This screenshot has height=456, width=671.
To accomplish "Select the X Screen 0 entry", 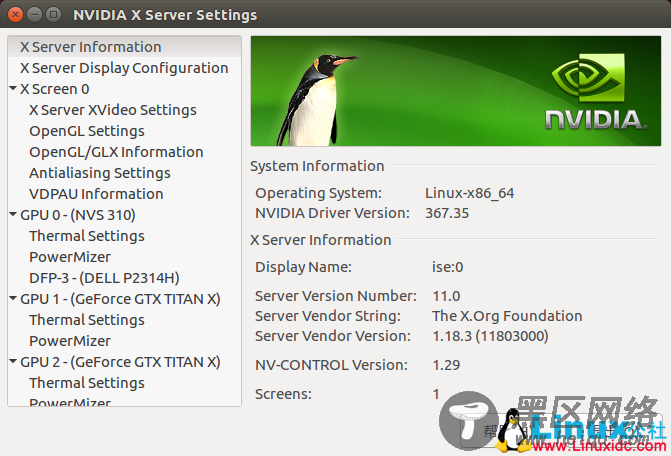I will point(55,89).
